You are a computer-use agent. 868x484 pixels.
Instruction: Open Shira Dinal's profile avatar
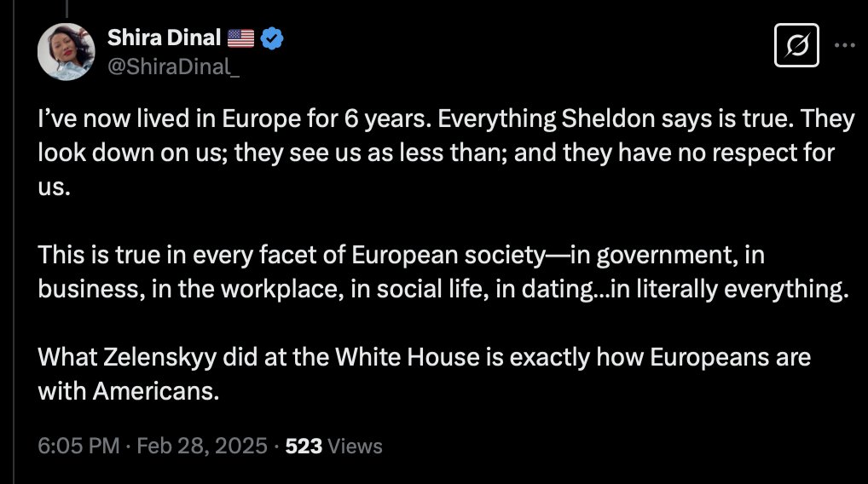tap(65, 50)
